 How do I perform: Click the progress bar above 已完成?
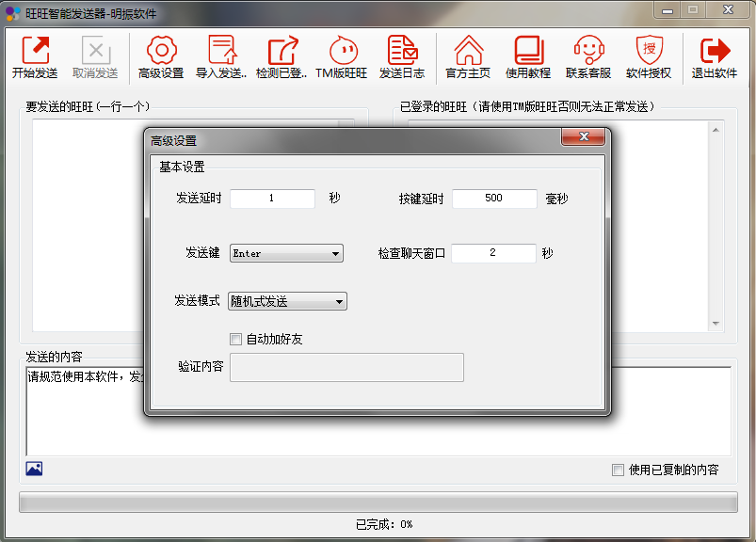pyautogui.click(x=378, y=502)
